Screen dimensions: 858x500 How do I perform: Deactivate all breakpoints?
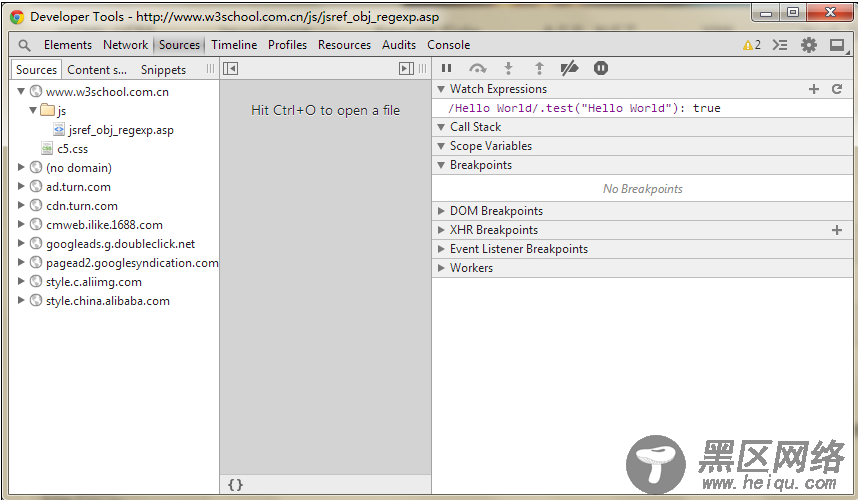570,68
